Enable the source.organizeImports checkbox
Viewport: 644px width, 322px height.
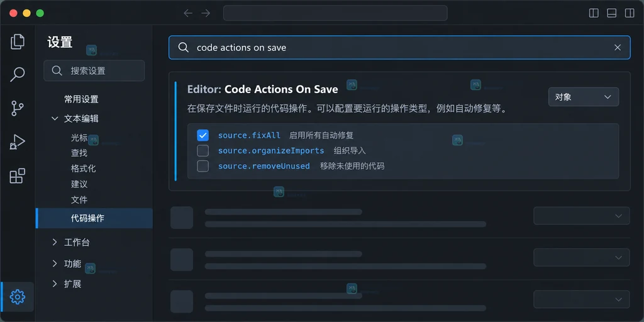203,151
